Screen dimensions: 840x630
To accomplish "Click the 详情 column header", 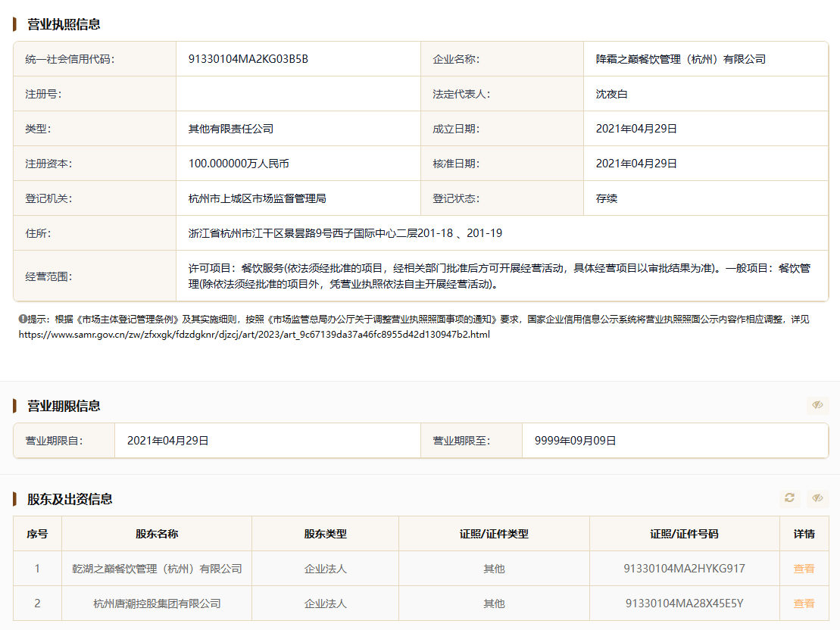I will point(804,534).
